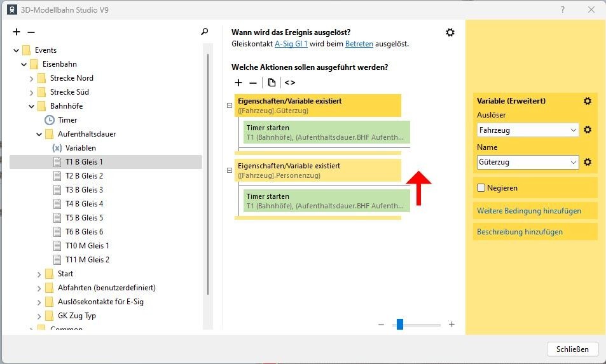Click the zoom slider handle
This screenshot has width=606, height=364.
pyautogui.click(x=400, y=324)
